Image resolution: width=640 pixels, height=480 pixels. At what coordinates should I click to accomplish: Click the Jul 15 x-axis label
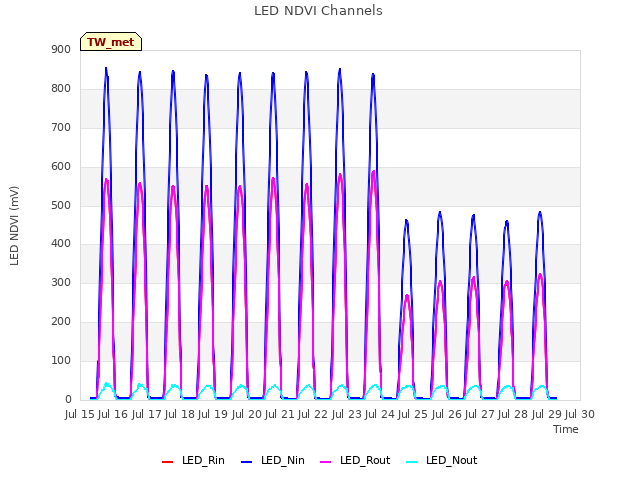click(80, 414)
